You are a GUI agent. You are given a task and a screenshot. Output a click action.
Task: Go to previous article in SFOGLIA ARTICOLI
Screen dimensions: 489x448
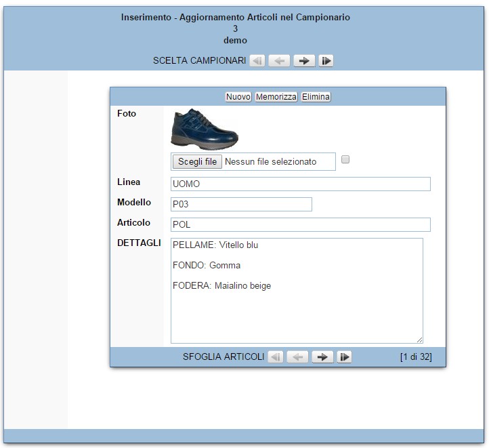point(298,357)
